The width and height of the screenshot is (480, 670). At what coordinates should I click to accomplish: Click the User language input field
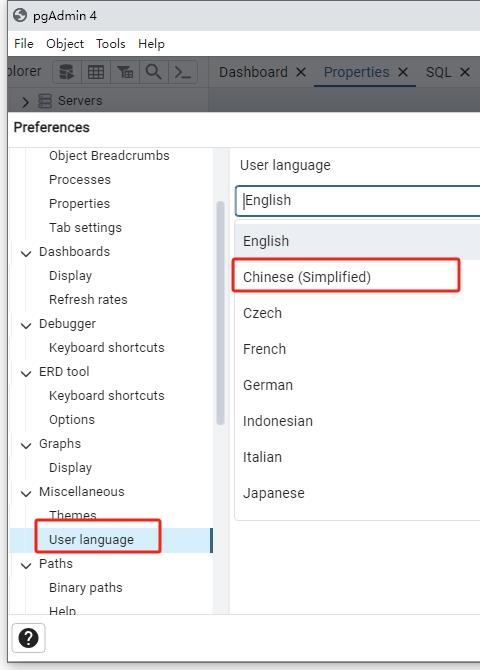[x=358, y=200]
